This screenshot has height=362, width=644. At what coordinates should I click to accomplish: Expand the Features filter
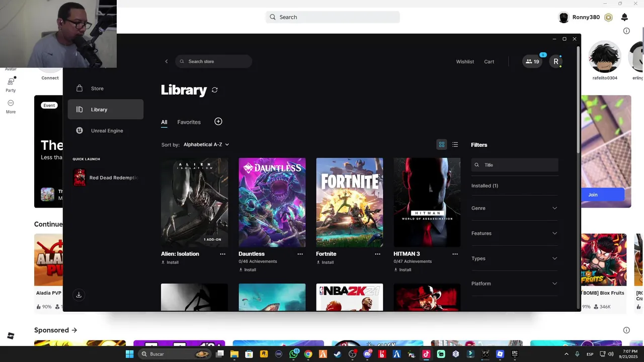coord(514,233)
